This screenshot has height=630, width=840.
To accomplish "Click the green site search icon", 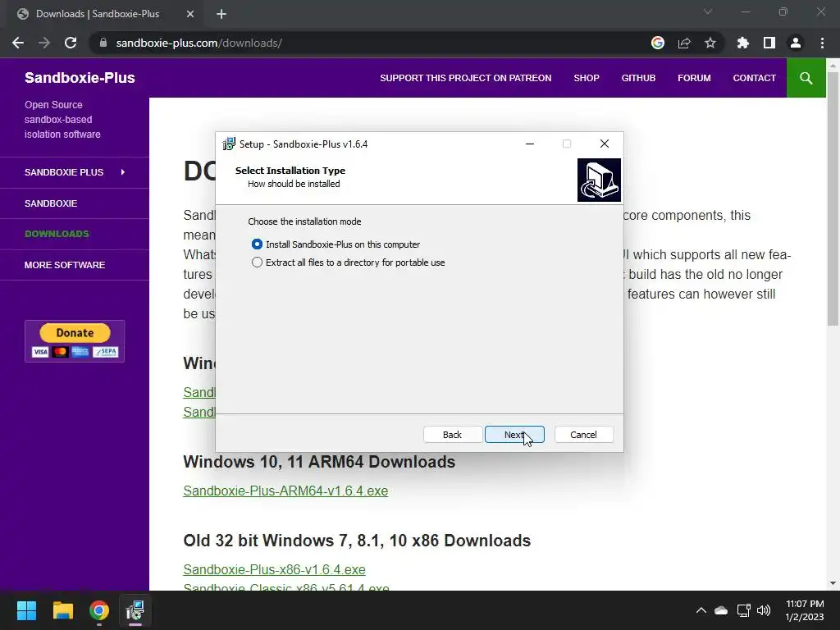I will point(806,78).
